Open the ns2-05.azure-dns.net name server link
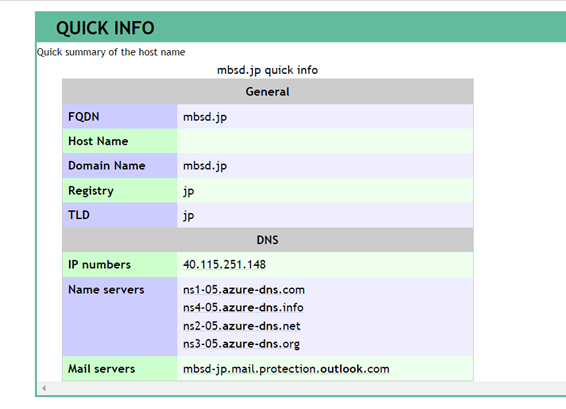This screenshot has height=409, width=566. [241, 326]
